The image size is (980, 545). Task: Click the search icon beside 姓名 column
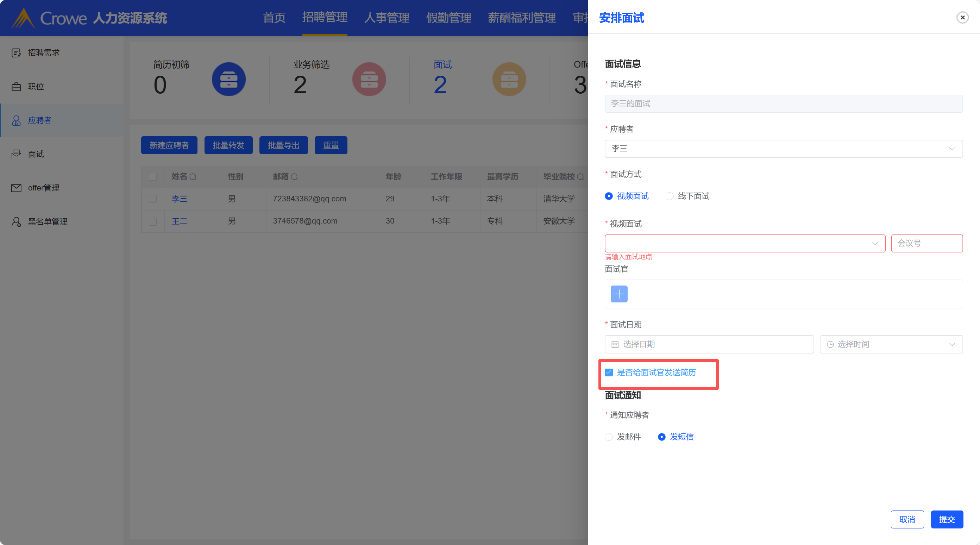pyautogui.click(x=193, y=177)
